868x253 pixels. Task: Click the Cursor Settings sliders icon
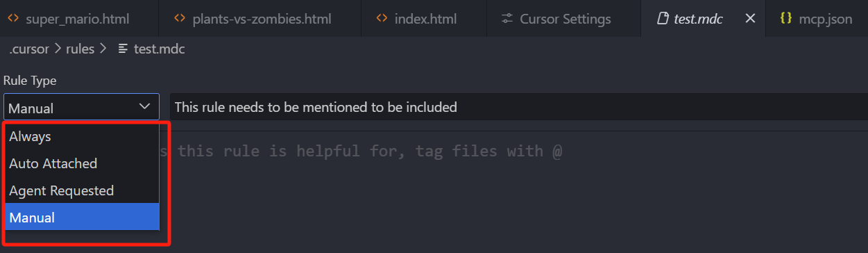pyautogui.click(x=507, y=19)
